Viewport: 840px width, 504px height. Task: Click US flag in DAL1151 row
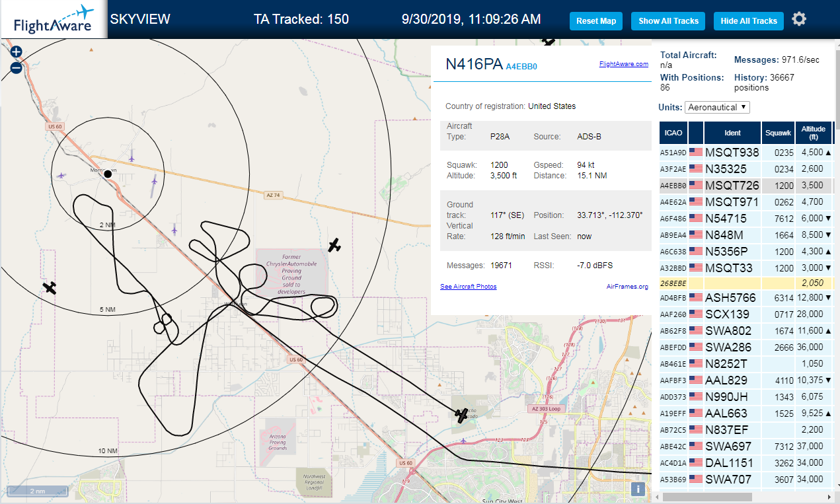696,462
